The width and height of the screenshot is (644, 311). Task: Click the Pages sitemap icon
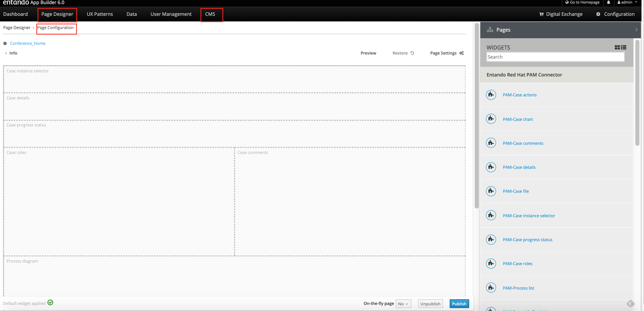click(x=490, y=30)
